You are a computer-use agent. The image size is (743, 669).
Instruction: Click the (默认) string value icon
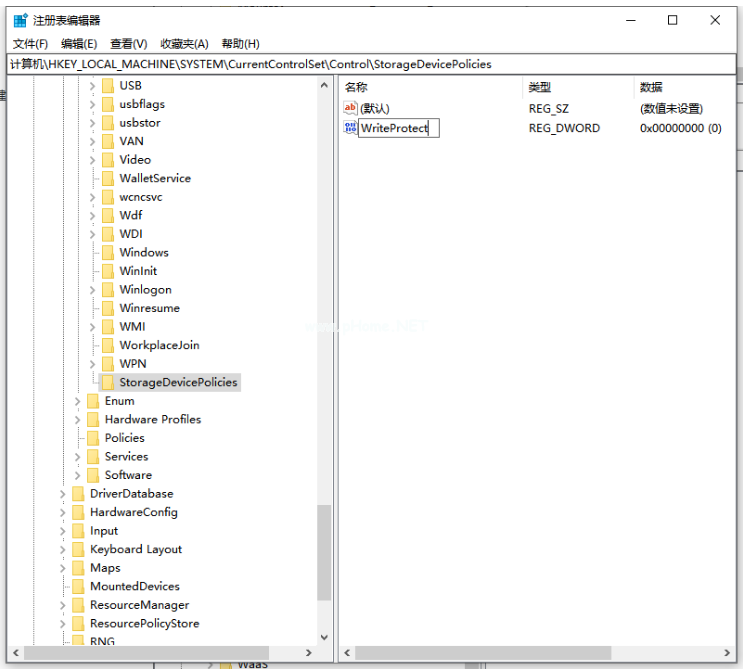pos(350,108)
